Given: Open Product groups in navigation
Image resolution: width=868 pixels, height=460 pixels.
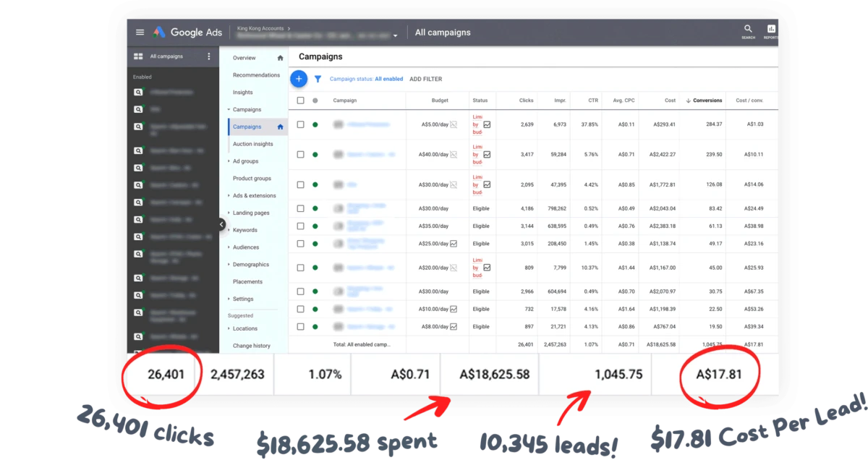Looking at the screenshot, I should 252,179.
